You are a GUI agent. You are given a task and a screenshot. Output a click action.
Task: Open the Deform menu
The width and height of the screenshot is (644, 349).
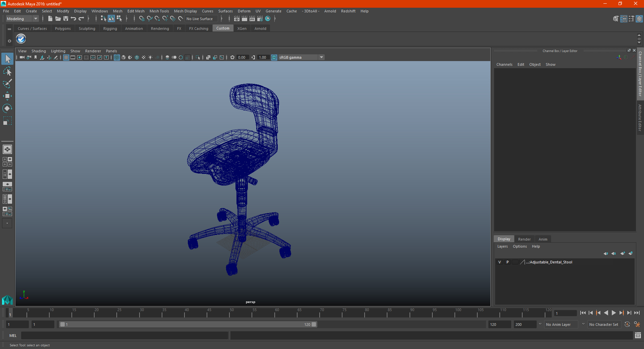[244, 11]
